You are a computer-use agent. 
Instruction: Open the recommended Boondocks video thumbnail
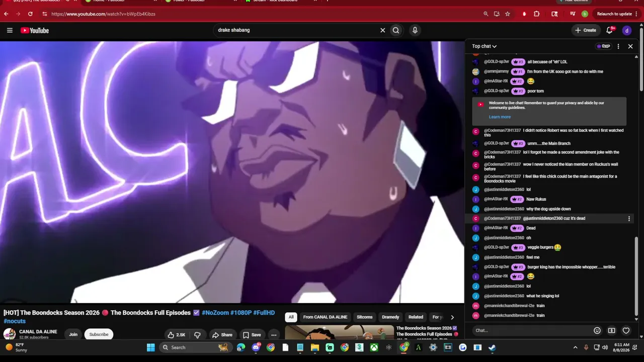click(340, 332)
